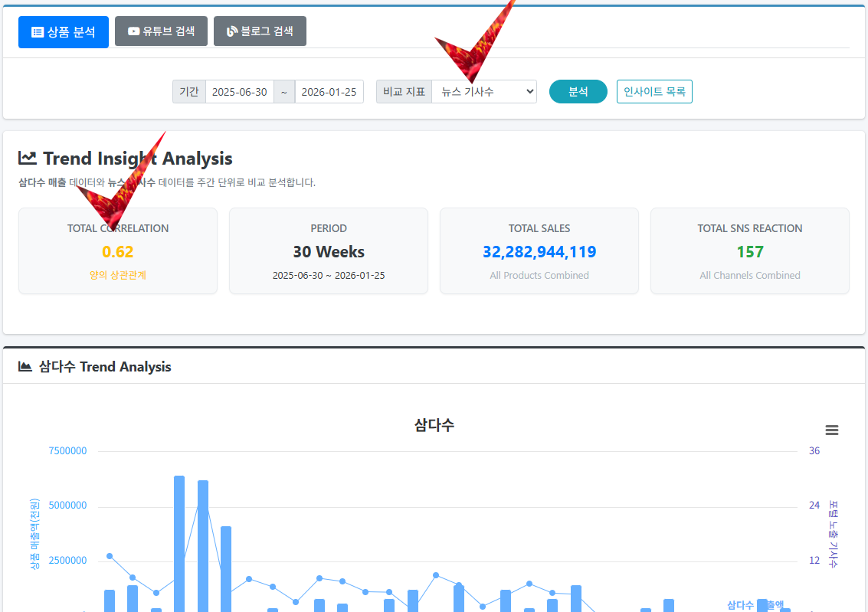Image resolution: width=868 pixels, height=612 pixels.
Task: Click the line chart icon beside Trend Insight Analysis
Action: [x=28, y=158]
